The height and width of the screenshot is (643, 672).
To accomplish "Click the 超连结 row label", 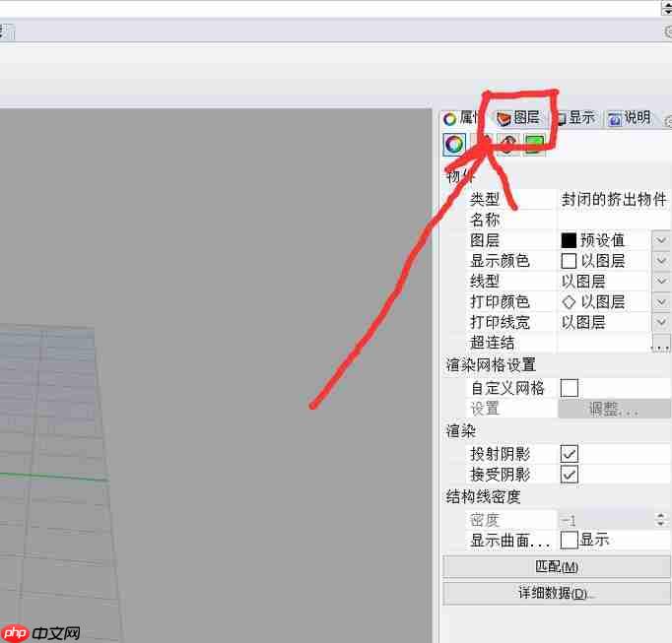I will (x=492, y=343).
